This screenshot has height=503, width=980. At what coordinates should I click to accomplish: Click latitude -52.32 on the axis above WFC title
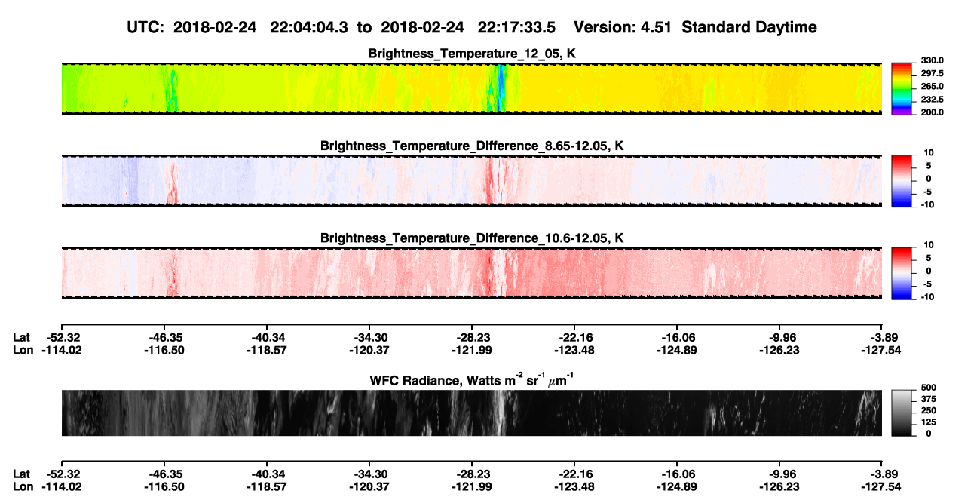click(62, 337)
